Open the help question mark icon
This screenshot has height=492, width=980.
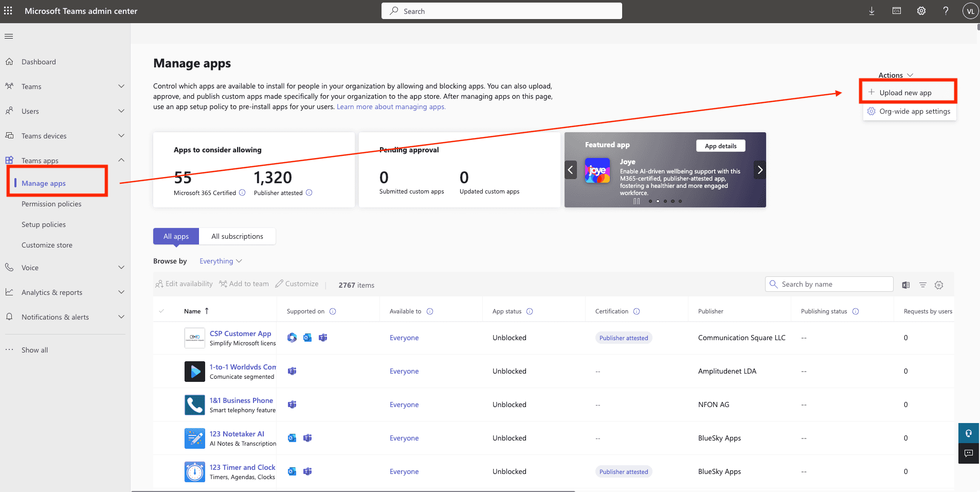click(x=946, y=11)
